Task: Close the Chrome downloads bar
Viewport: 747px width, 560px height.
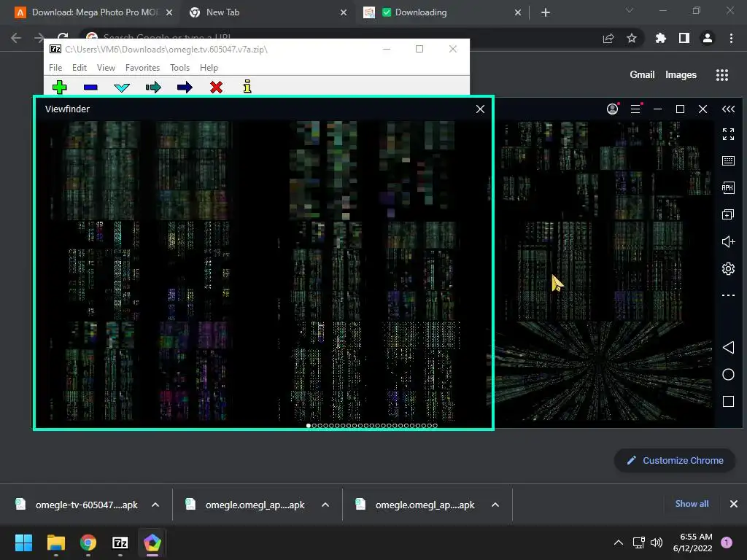Action: click(734, 504)
